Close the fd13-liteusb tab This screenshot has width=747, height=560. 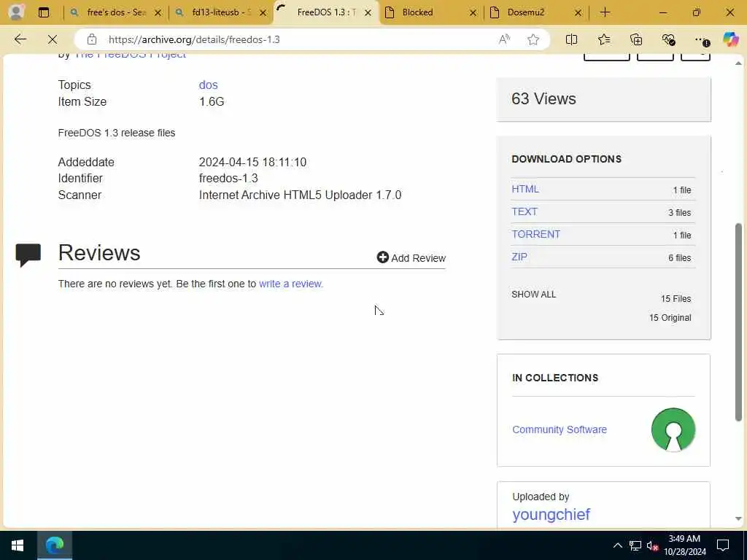263,13
